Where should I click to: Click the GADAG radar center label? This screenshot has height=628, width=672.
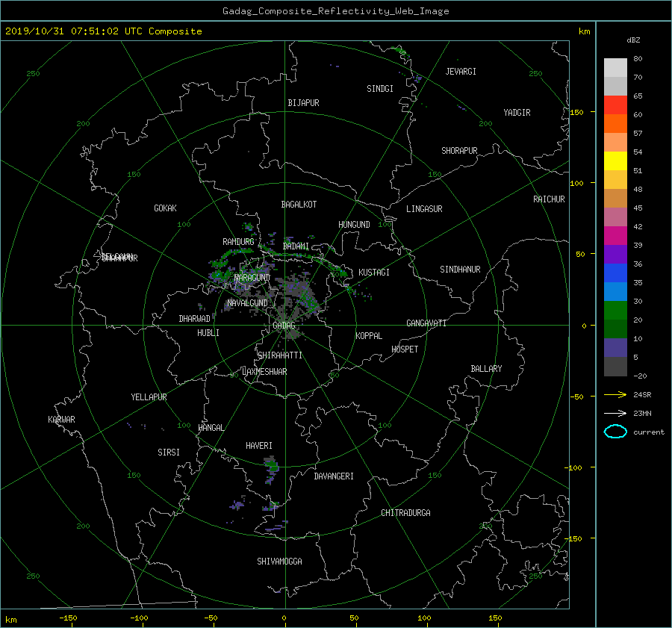coord(284,326)
